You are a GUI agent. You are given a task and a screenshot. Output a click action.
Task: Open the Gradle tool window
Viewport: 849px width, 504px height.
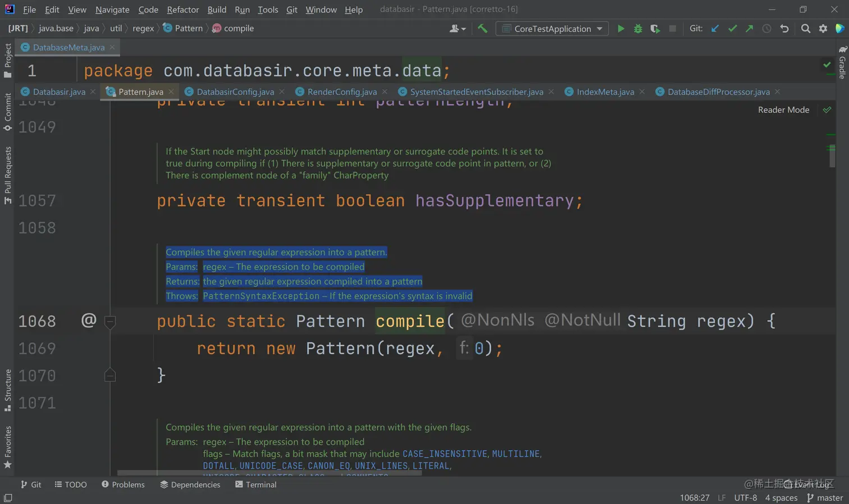(842, 63)
